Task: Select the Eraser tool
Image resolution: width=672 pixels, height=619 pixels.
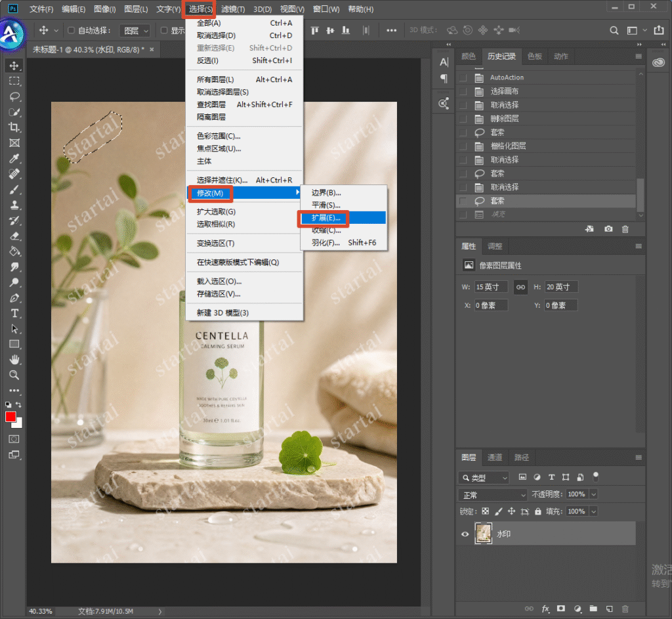Action: (x=14, y=236)
